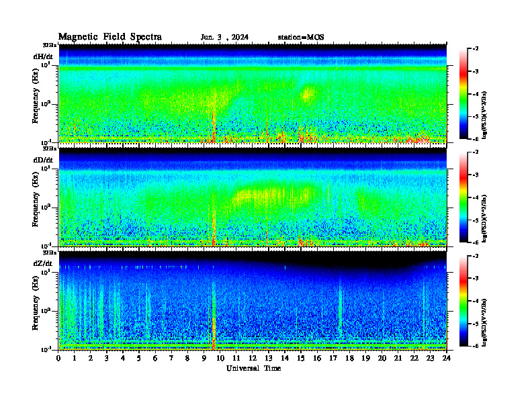Viewport: 532px width, 411px height.
Task: Click the dH/dt panel color bar
Action: point(463,94)
